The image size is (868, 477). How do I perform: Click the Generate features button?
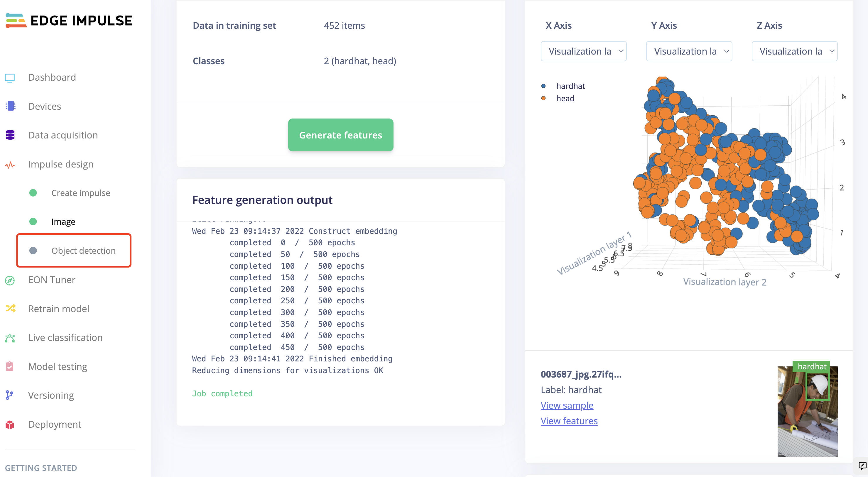[340, 135]
